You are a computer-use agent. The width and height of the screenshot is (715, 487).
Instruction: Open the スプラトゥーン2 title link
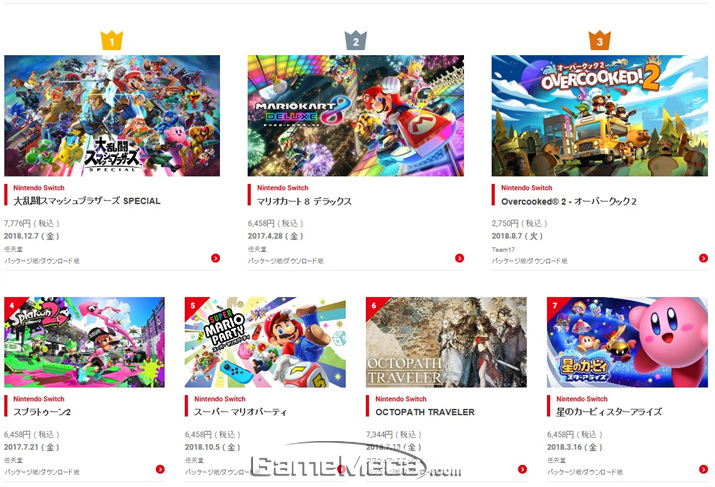[x=42, y=412]
